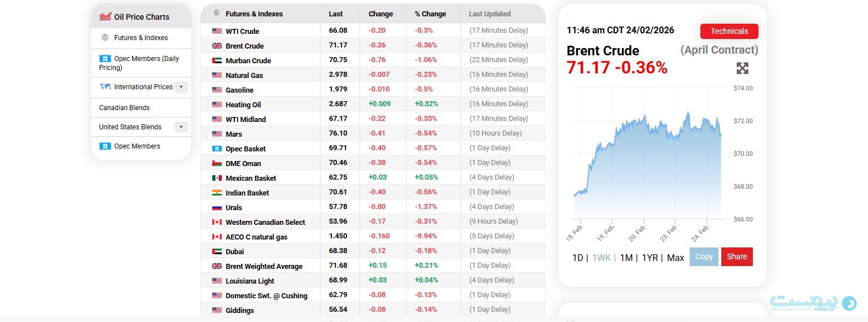Click the Indian flag beside Indian Basket

tap(217, 193)
